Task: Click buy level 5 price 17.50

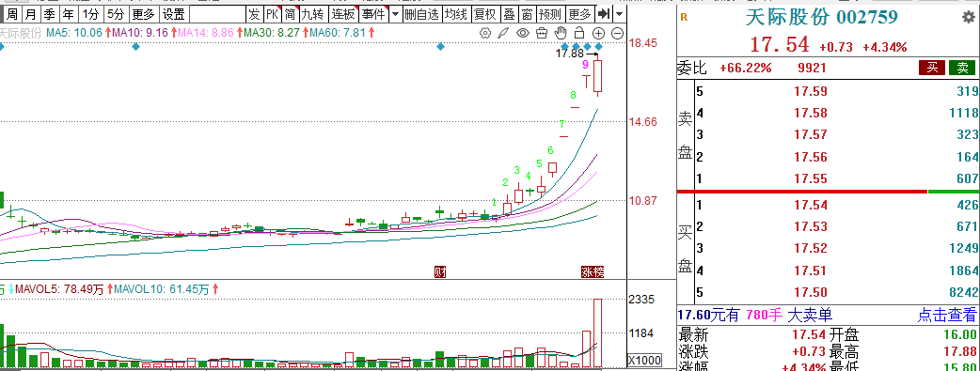Action: point(811,292)
